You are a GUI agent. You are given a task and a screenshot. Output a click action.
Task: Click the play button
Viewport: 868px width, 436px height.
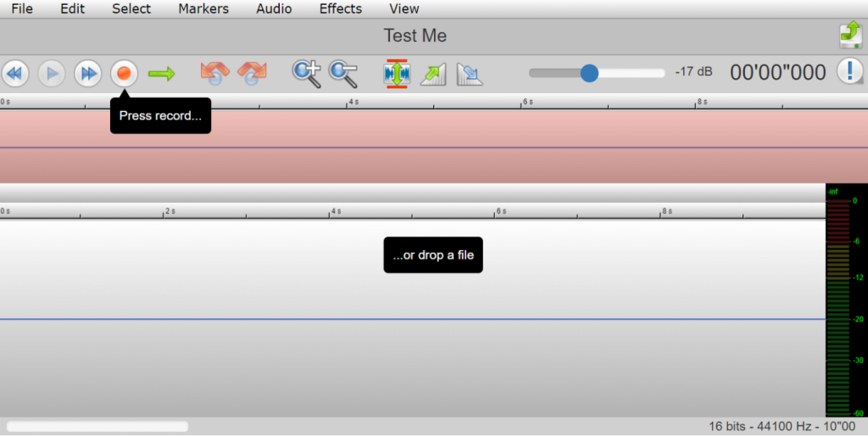(52, 74)
